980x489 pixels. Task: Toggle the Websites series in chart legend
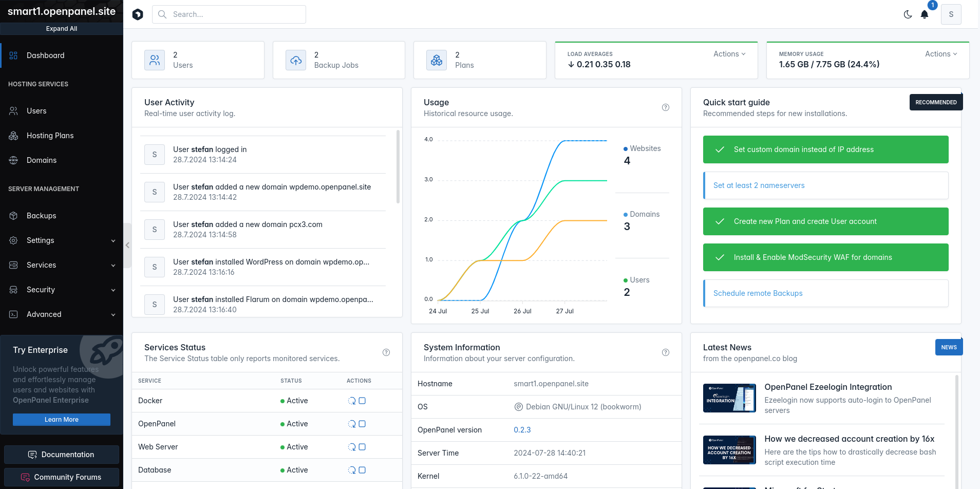pyautogui.click(x=642, y=148)
